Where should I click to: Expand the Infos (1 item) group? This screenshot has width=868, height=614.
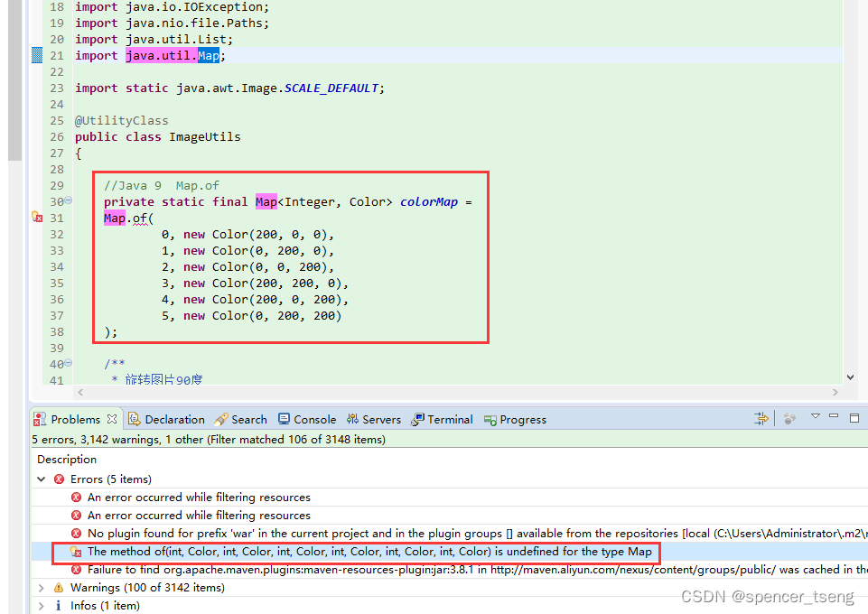click(x=41, y=605)
